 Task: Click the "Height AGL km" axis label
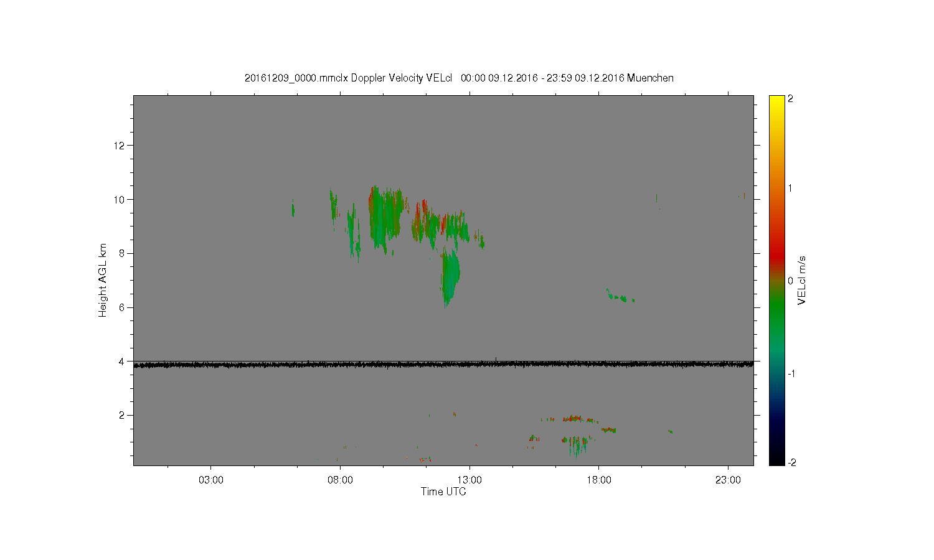pos(103,280)
